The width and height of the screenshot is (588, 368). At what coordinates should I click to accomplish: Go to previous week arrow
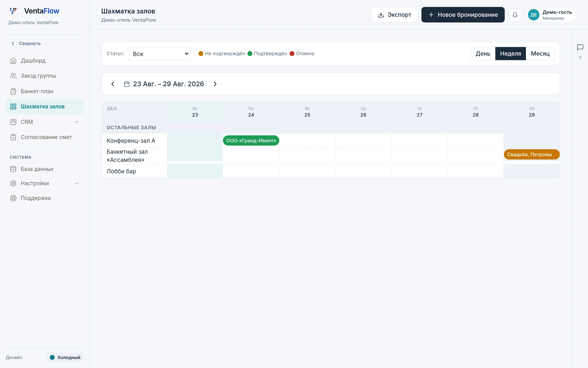tap(113, 84)
